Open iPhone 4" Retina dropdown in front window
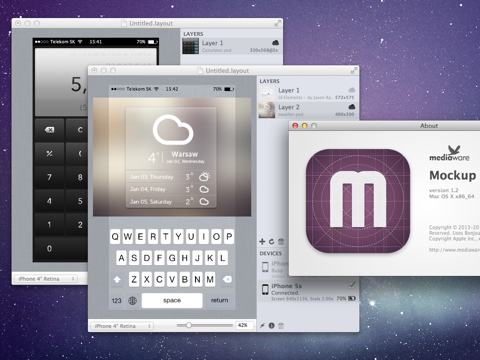480x360 pixels. point(122,326)
